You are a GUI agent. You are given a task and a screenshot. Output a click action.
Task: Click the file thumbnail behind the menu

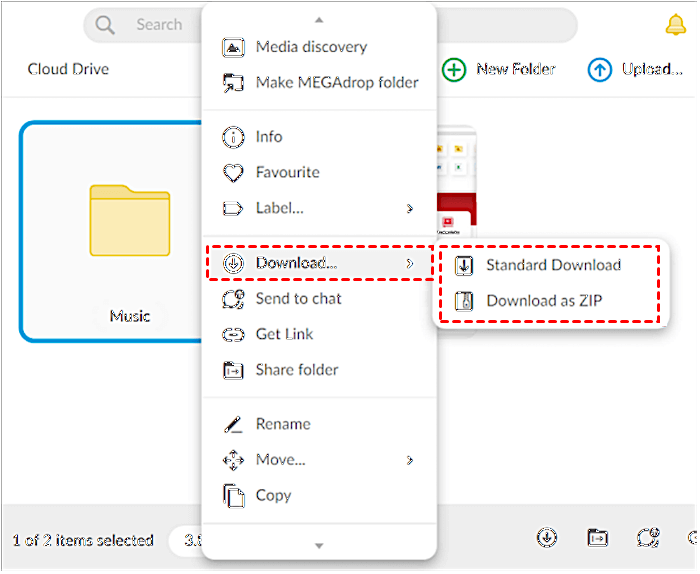(x=457, y=181)
